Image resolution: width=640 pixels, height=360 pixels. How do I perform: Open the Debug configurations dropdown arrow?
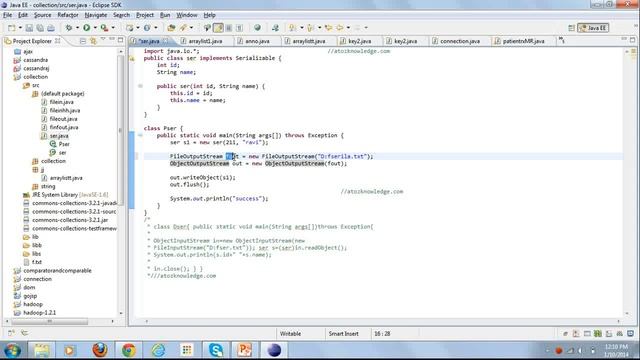tap(77, 28)
